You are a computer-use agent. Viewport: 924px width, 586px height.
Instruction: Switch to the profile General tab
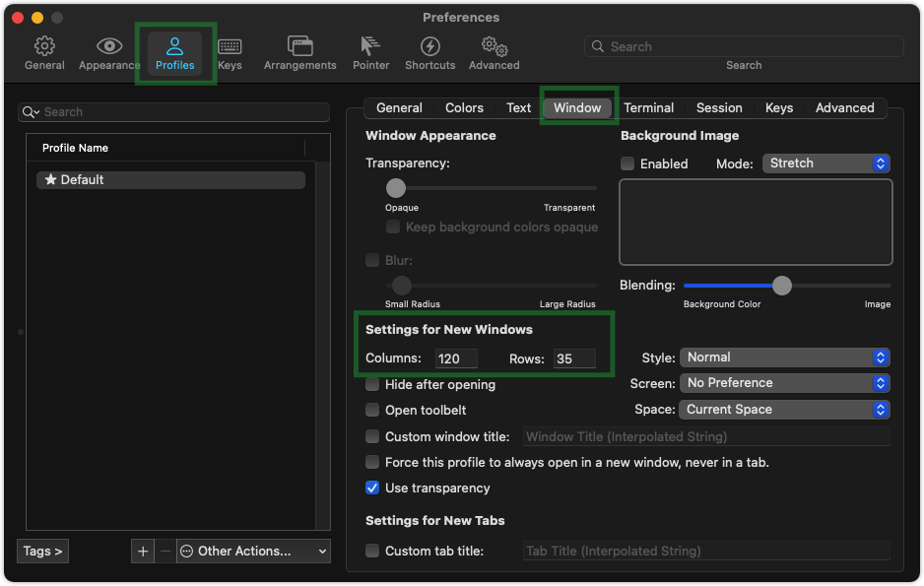point(399,107)
